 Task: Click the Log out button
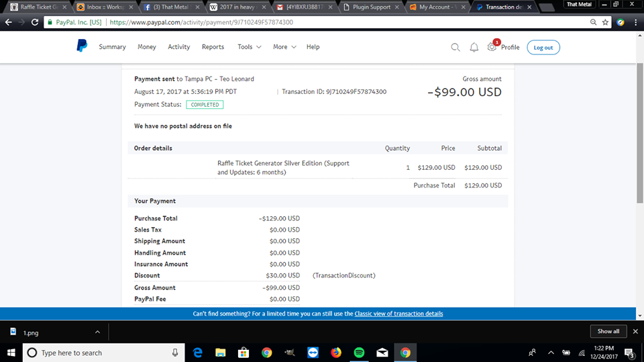point(543,48)
